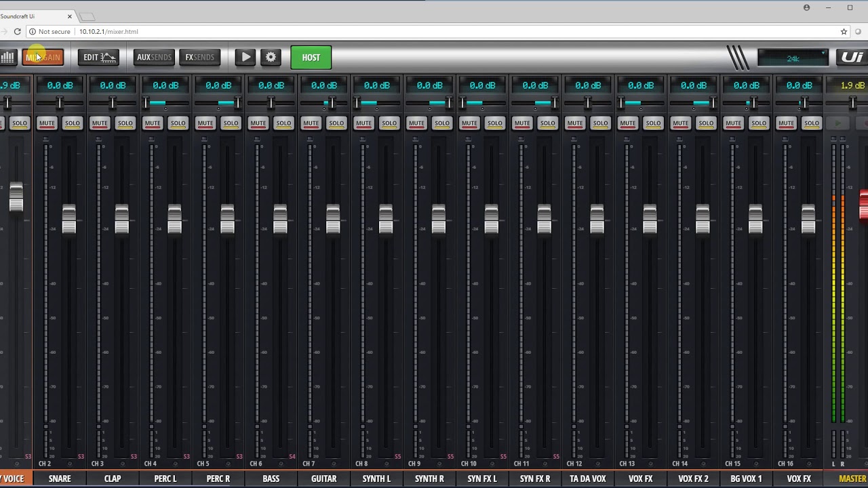
Task: Click the CLAP 0.0 dB level display
Action: (x=113, y=85)
